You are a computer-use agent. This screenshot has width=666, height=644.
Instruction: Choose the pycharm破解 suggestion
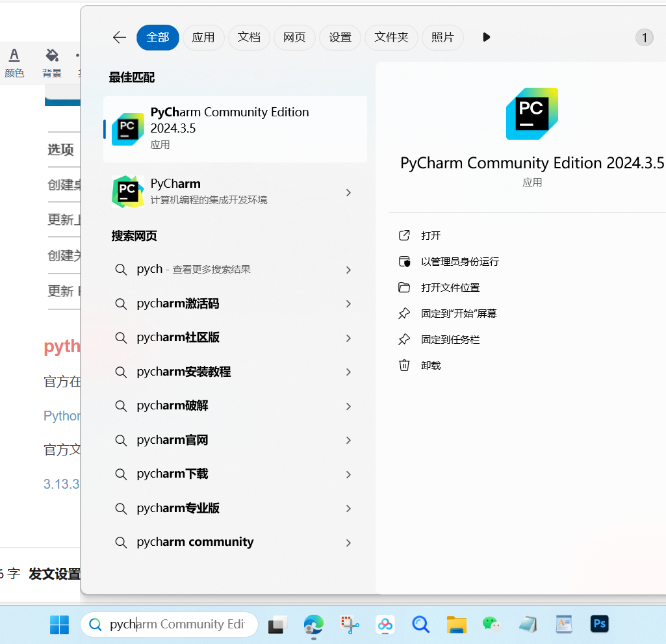[x=235, y=406]
